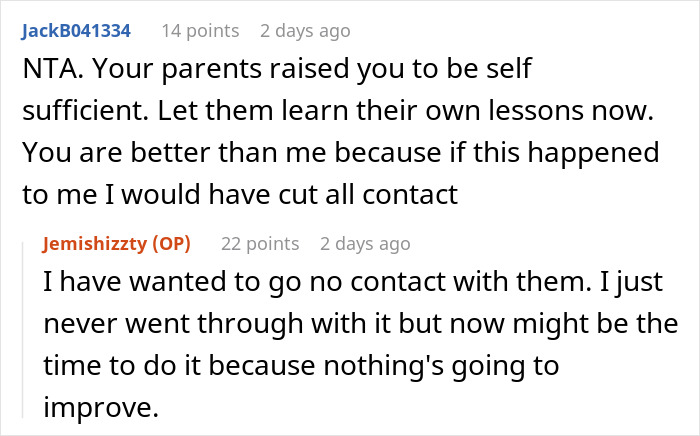Click the 22 points score
The width and height of the screenshot is (700, 436).
(260, 243)
